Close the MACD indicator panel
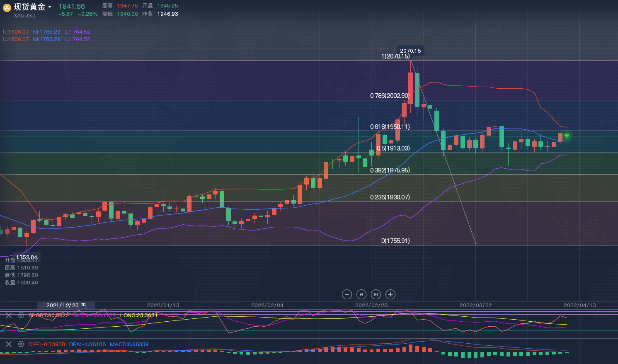The height and width of the screenshot is (364, 618). 9,344
